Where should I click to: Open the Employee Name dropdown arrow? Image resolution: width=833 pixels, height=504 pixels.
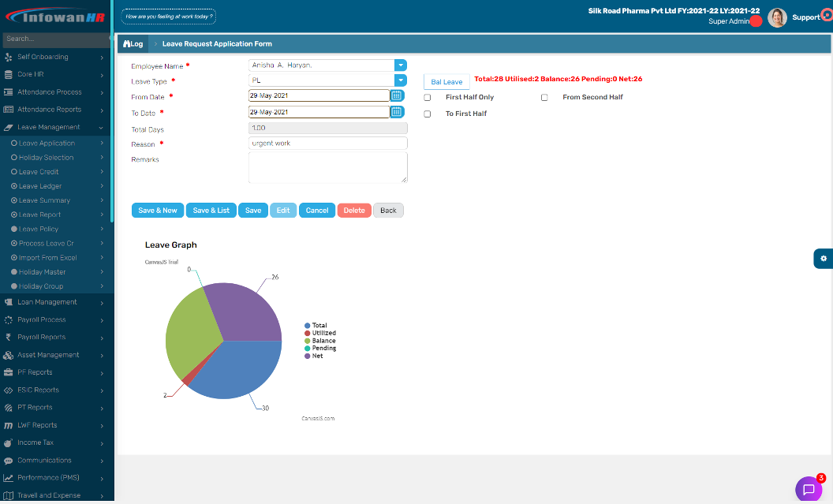[401, 65]
